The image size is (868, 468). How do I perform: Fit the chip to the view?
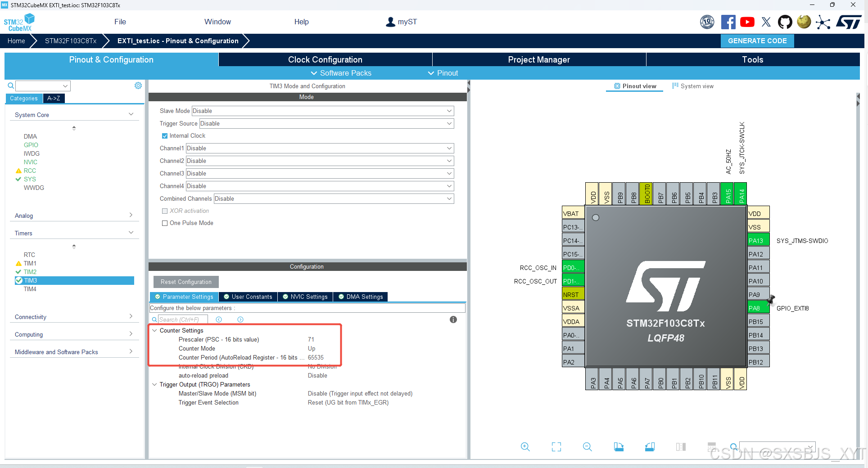556,447
